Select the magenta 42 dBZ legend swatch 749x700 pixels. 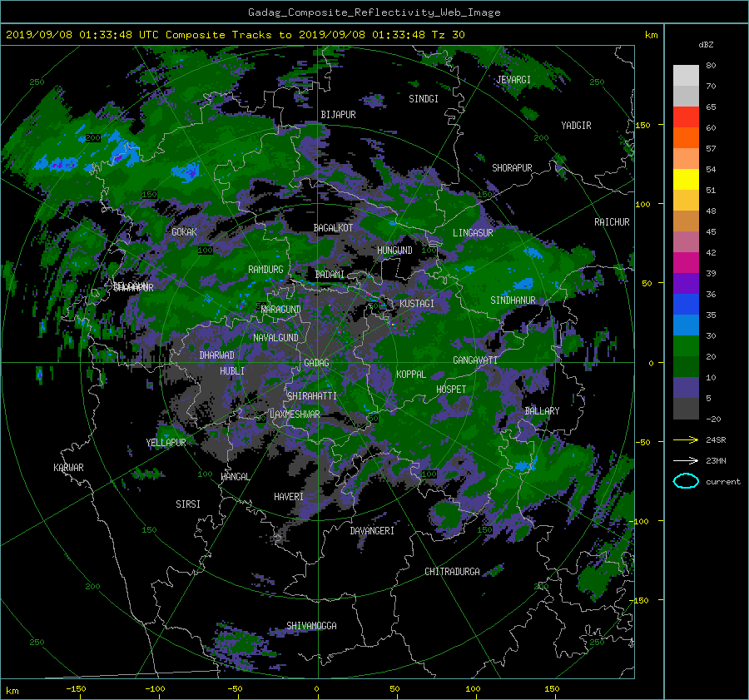[x=686, y=262]
